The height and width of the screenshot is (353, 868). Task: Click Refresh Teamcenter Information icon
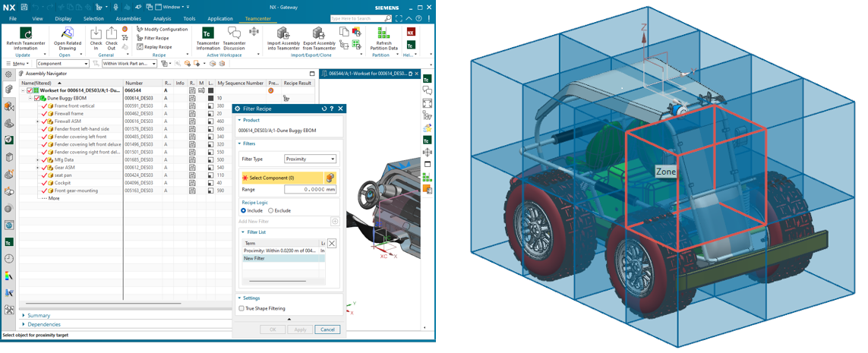26,33
